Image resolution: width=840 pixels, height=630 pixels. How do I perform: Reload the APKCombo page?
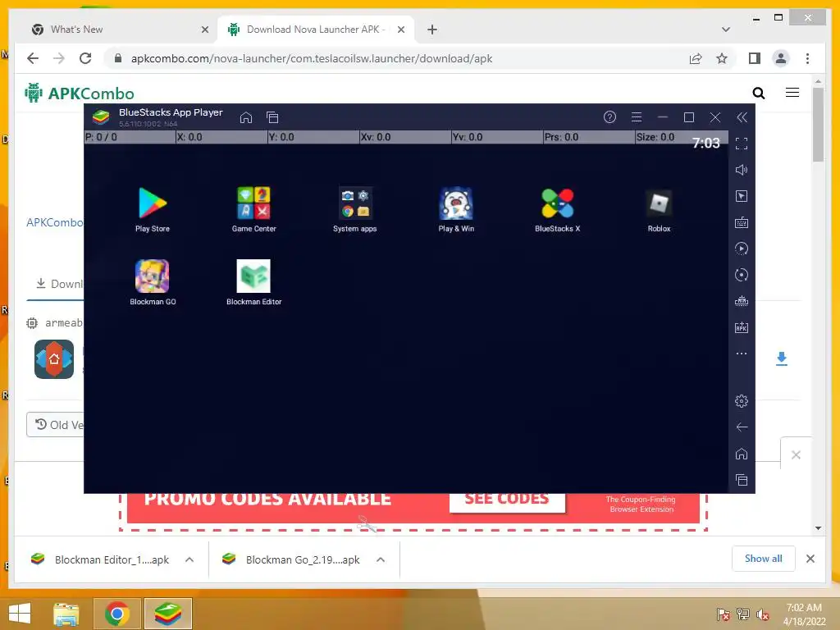tap(85, 58)
